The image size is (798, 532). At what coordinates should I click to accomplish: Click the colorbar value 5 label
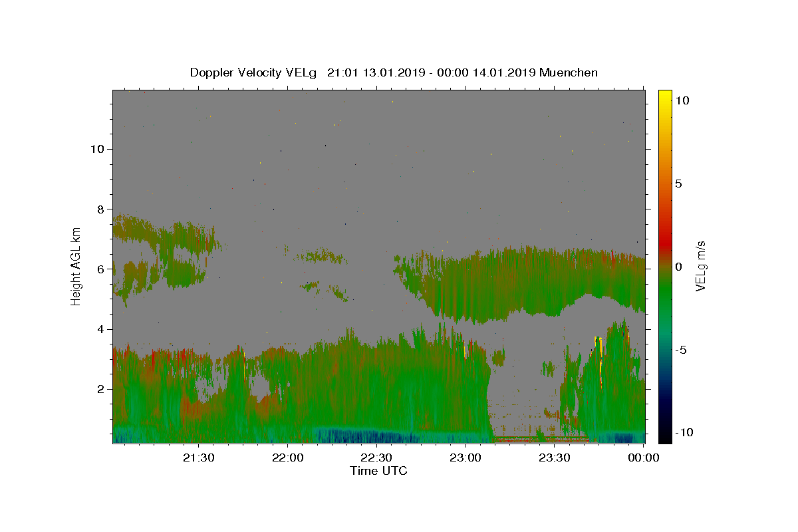click(678, 184)
